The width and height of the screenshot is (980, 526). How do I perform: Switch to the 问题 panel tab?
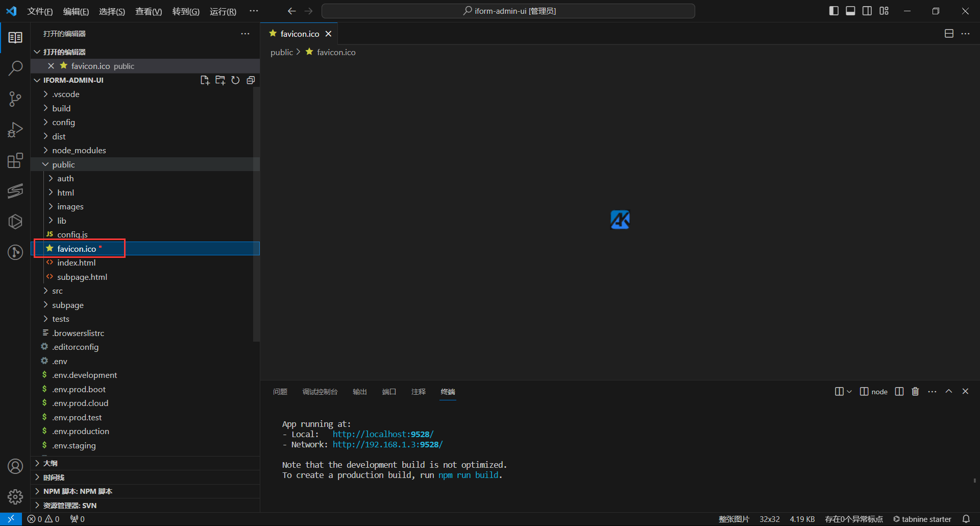click(x=280, y=392)
